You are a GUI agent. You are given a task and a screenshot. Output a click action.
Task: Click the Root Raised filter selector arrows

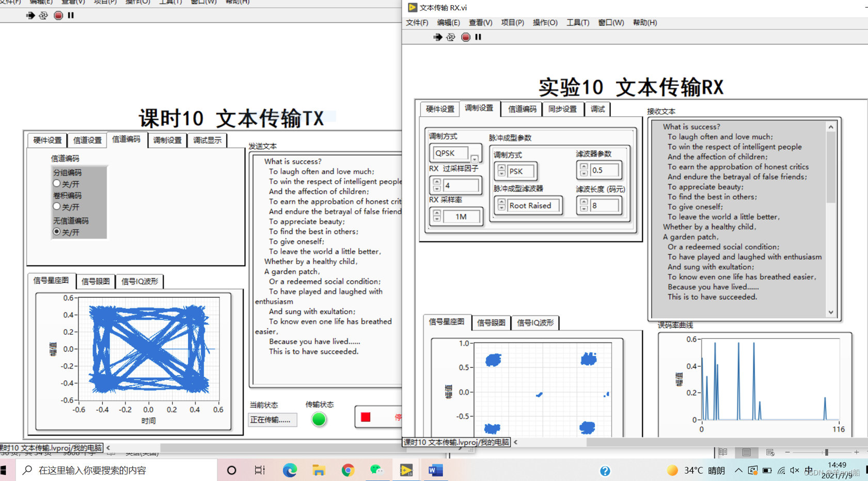(501, 205)
